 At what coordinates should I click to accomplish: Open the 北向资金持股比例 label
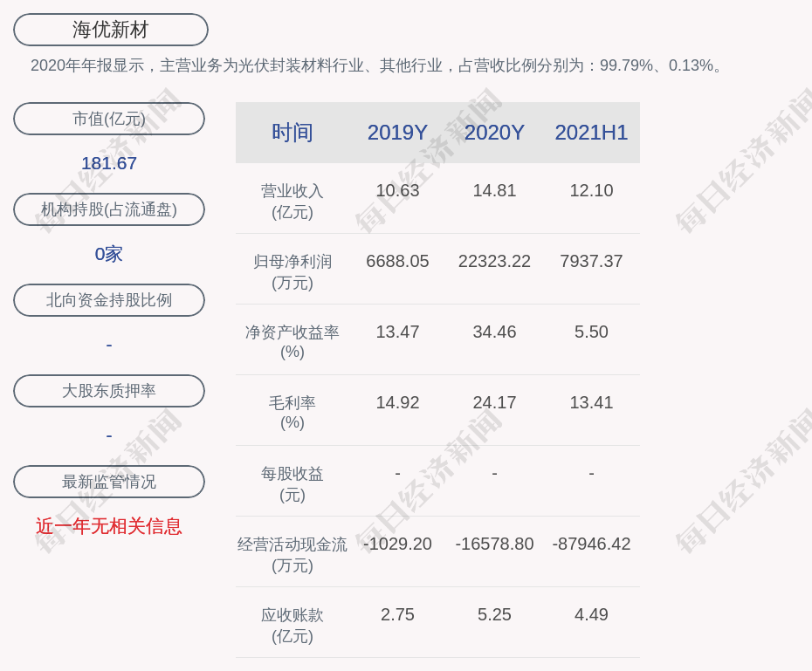point(109,300)
